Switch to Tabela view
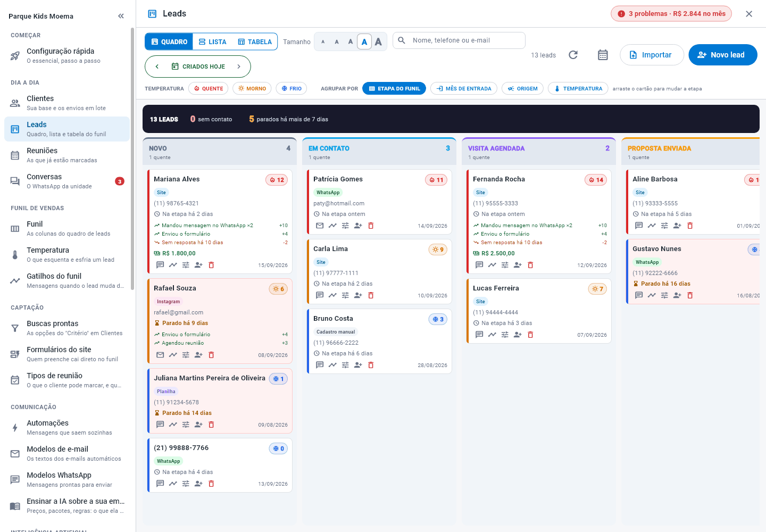Screen dimensions: 766x532 click(x=255, y=41)
